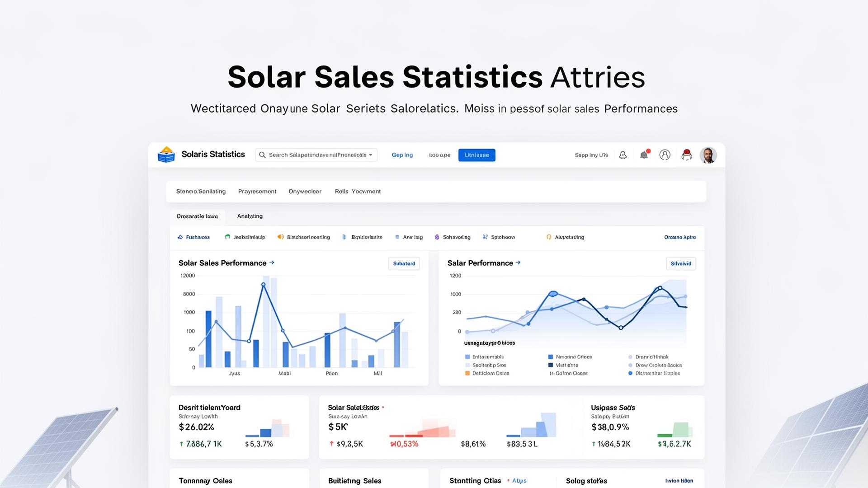The width and height of the screenshot is (868, 488).
Task: Open the Abys dropdown next to Stontting Otlas
Action: coord(519,481)
